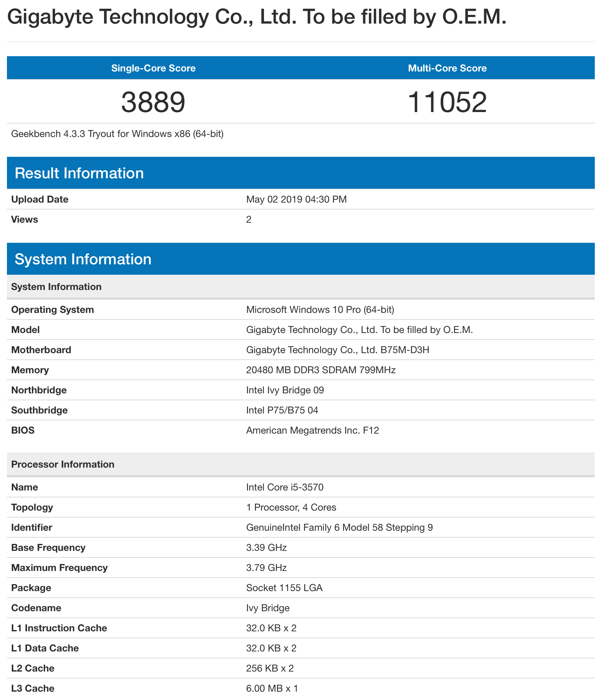Viewport: 600px width, 700px height.
Task: Click the American Megatrends Inc. F12 value
Action: tap(312, 430)
